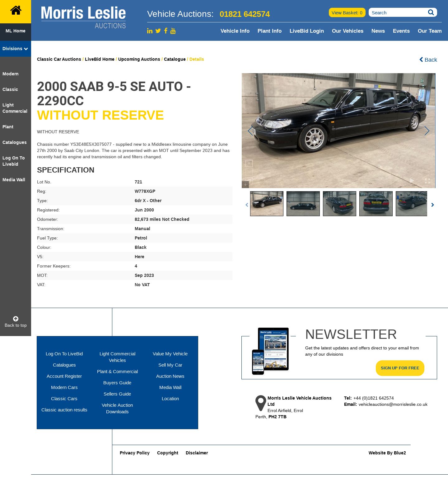The image size is (448, 479).
Task: Open the Events menu item
Action: (x=401, y=31)
